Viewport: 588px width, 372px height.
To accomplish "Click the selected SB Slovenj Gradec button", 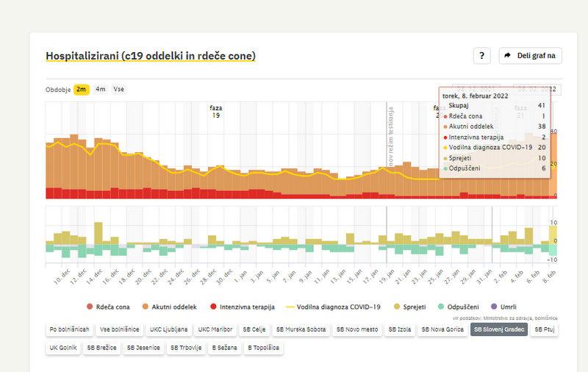I will coord(498,330).
